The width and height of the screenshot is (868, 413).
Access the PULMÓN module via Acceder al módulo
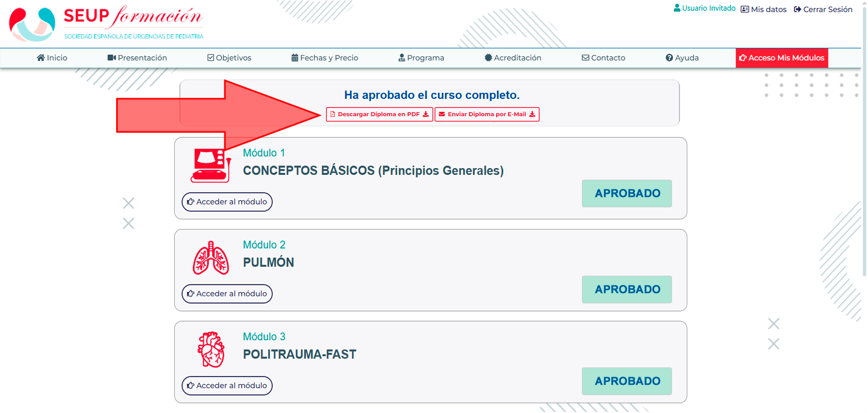click(227, 294)
